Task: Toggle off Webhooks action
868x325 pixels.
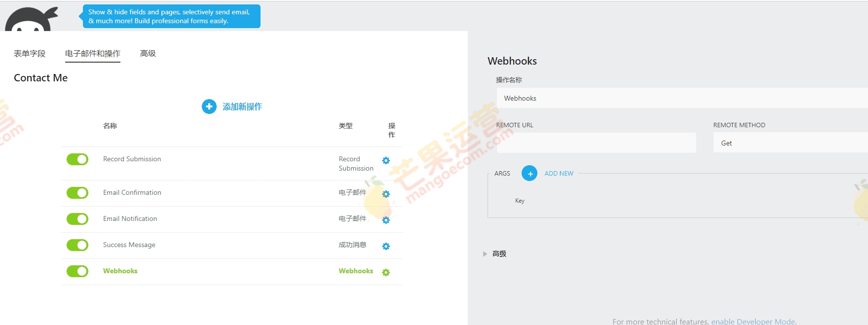Action: coord(77,271)
